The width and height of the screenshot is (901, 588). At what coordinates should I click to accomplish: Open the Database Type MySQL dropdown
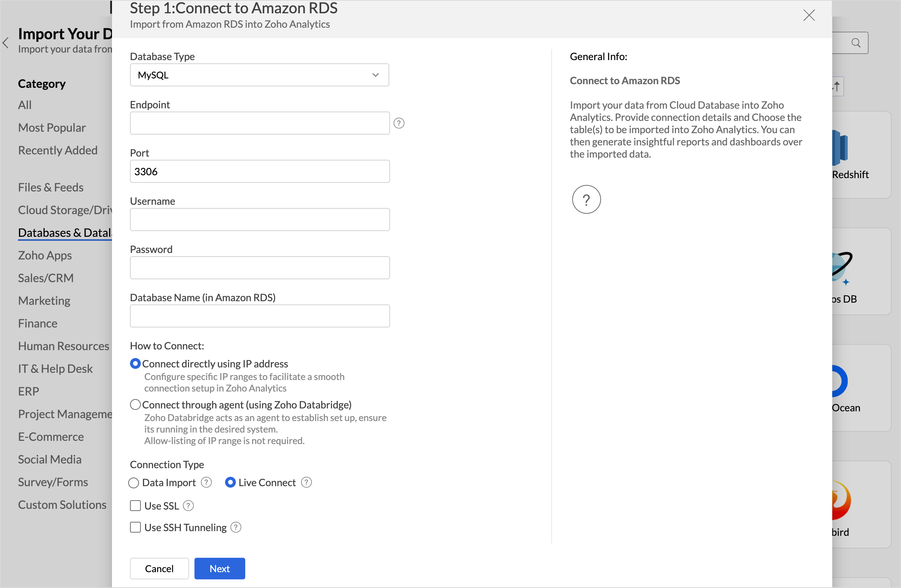click(259, 75)
